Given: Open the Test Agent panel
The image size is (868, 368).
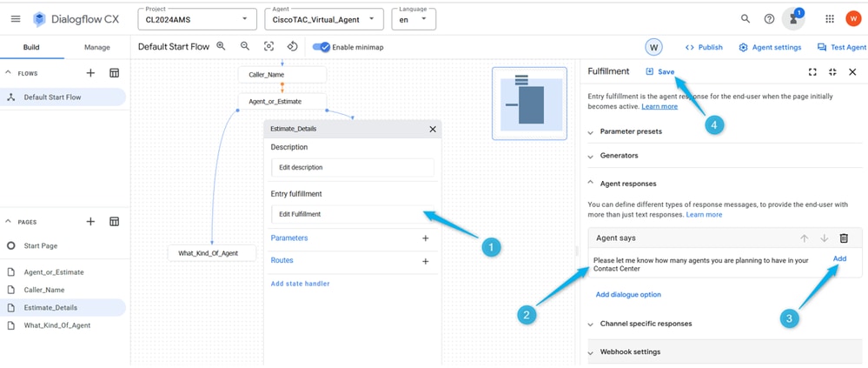Looking at the screenshot, I should (841, 47).
